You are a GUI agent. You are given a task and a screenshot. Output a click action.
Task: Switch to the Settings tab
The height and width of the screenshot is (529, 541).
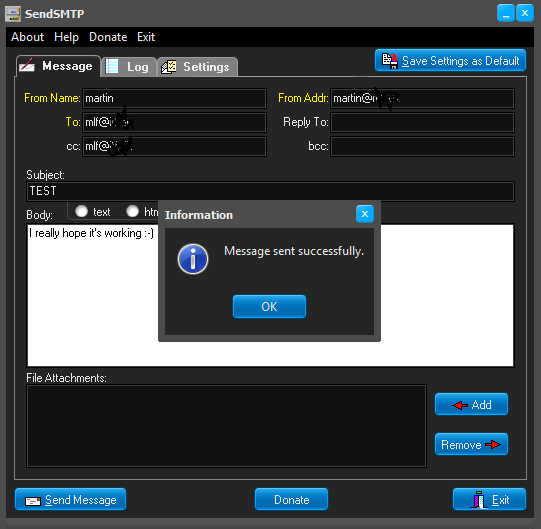pos(198,67)
